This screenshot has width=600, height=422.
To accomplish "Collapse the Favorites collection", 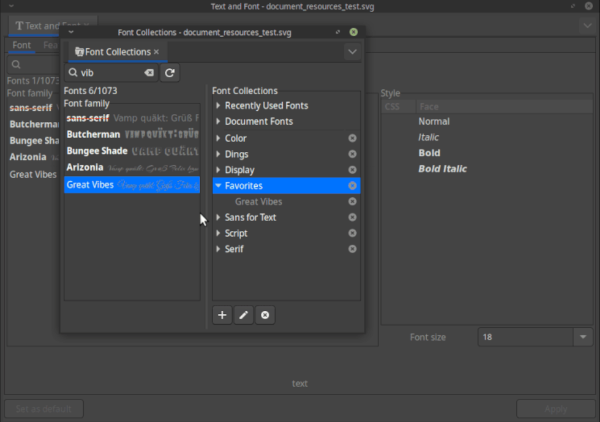I will (219, 186).
